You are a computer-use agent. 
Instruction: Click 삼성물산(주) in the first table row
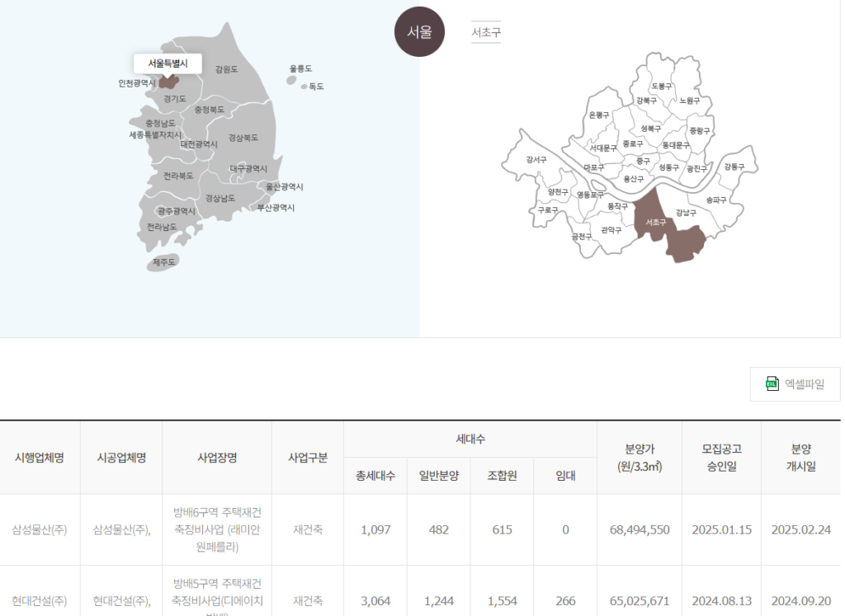coord(40,529)
